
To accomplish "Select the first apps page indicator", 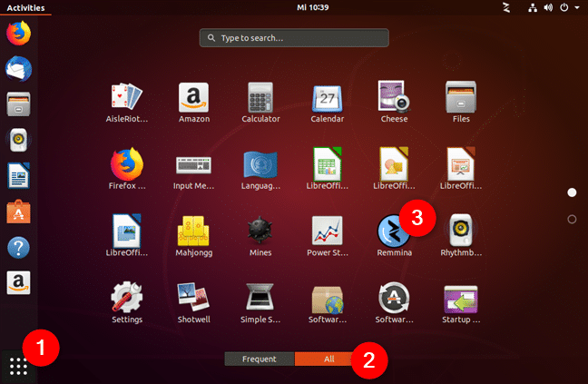I will 572,192.
